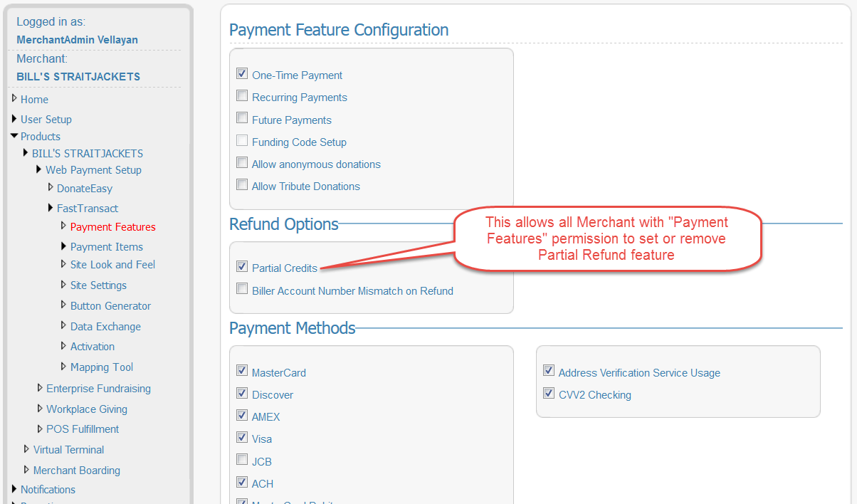Image resolution: width=857 pixels, height=504 pixels.
Task: Click the Mapping Tool link
Action: coord(102,367)
